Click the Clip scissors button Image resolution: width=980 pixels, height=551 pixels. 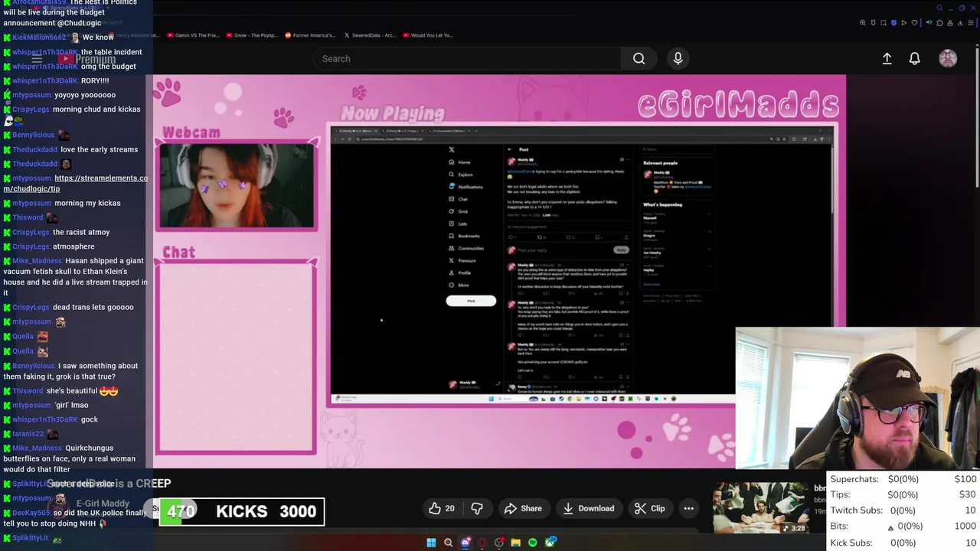coord(649,508)
